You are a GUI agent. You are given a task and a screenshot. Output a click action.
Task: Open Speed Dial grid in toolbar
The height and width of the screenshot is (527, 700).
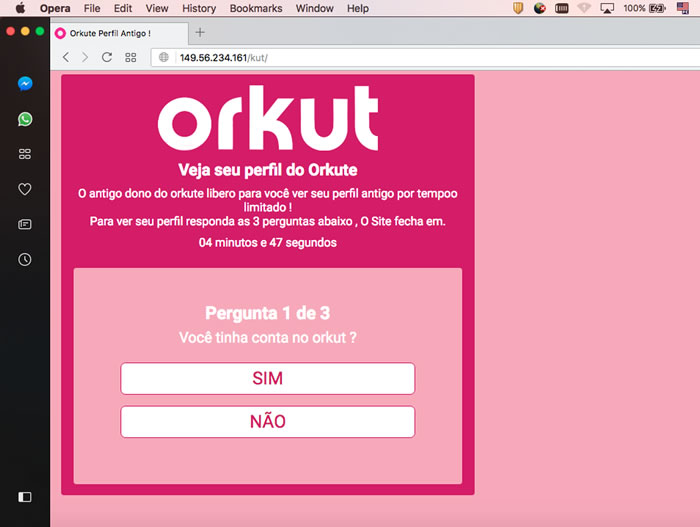131,58
